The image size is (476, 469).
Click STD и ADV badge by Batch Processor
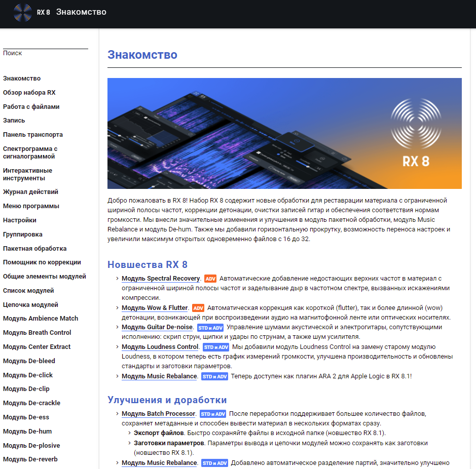213,414
